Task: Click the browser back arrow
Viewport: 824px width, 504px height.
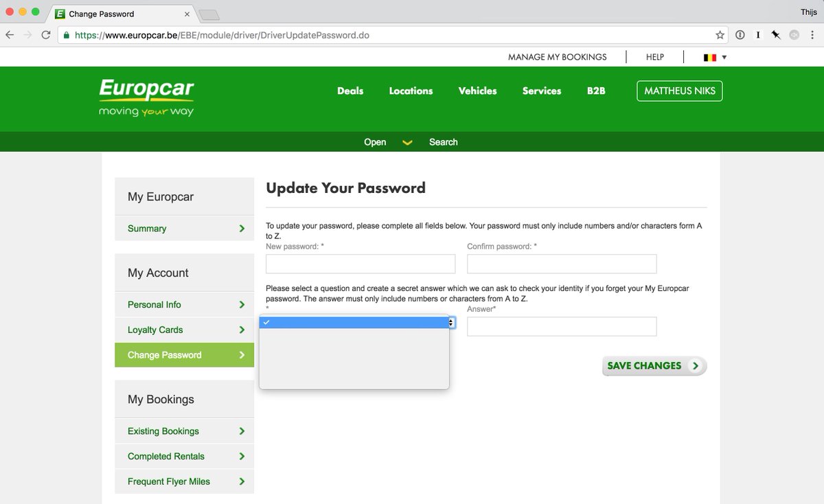Action: pos(10,35)
